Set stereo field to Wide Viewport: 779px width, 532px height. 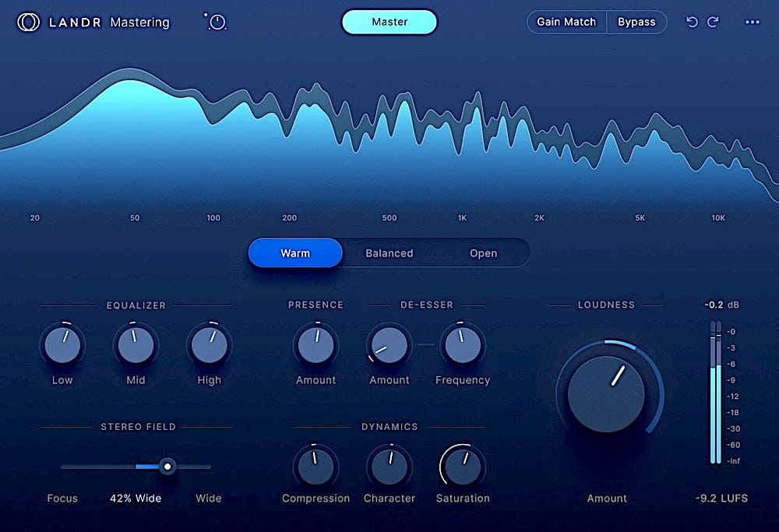click(207, 498)
